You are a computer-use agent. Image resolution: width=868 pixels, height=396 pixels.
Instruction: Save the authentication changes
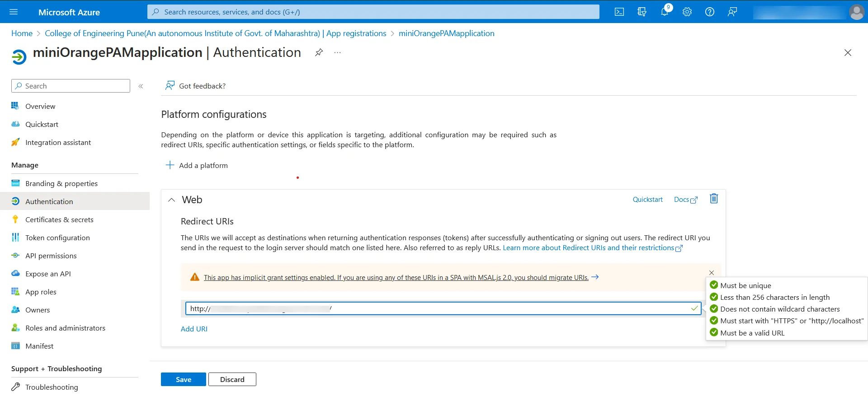(x=183, y=379)
